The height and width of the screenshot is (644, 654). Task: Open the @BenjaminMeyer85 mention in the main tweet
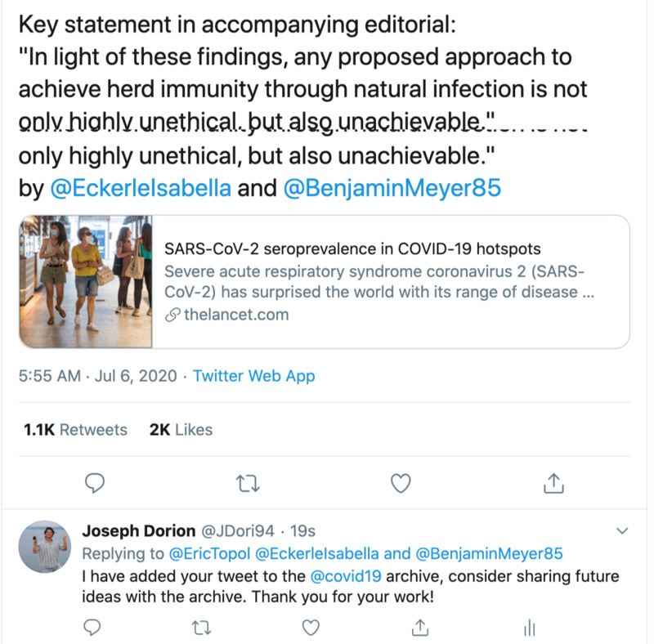(392, 189)
